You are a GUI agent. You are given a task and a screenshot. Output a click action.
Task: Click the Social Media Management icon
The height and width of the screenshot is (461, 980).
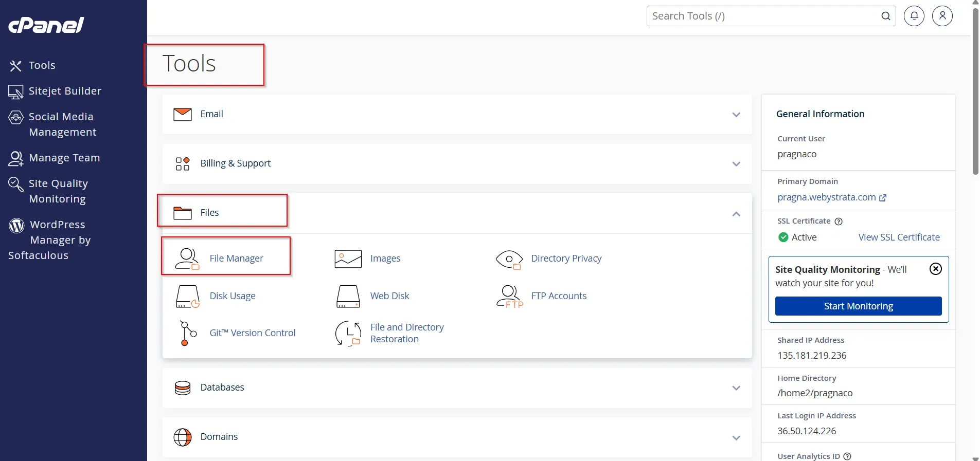[16, 117]
